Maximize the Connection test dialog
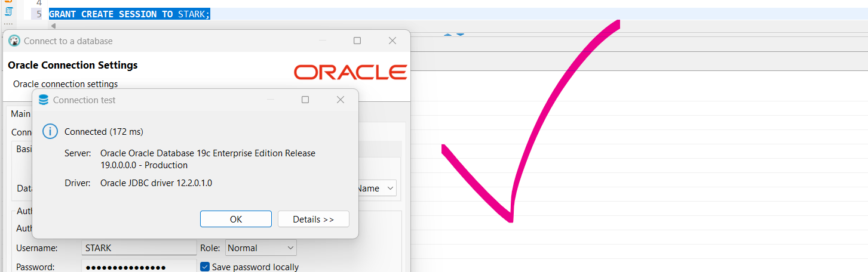This screenshot has width=868, height=272. 305,100
